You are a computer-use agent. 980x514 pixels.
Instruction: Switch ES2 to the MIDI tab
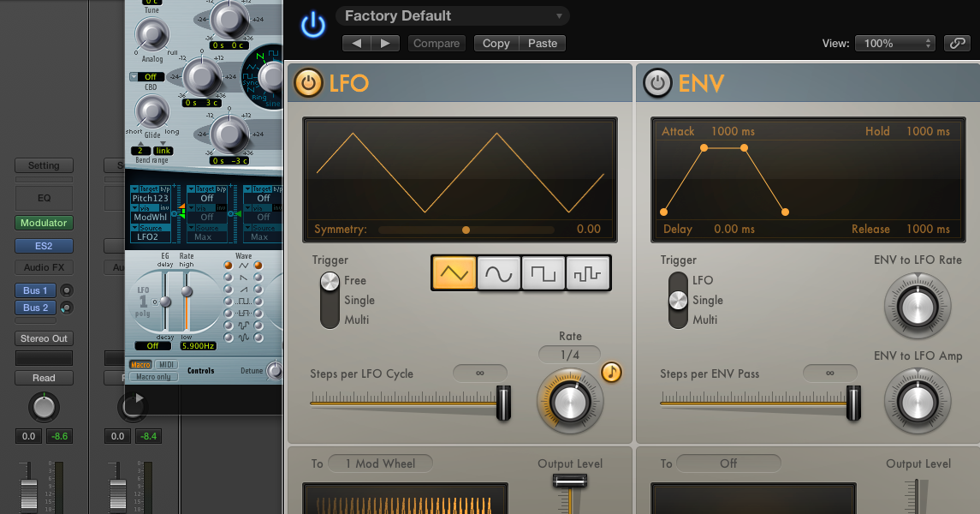166,366
